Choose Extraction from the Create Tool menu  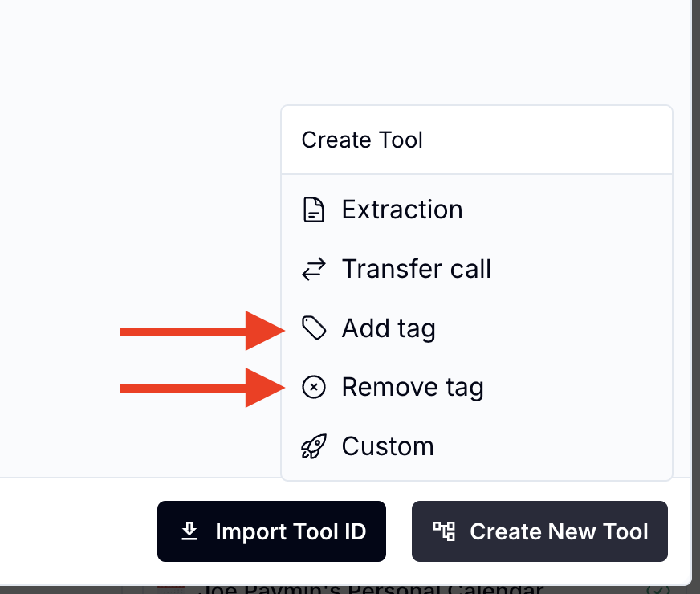click(402, 210)
